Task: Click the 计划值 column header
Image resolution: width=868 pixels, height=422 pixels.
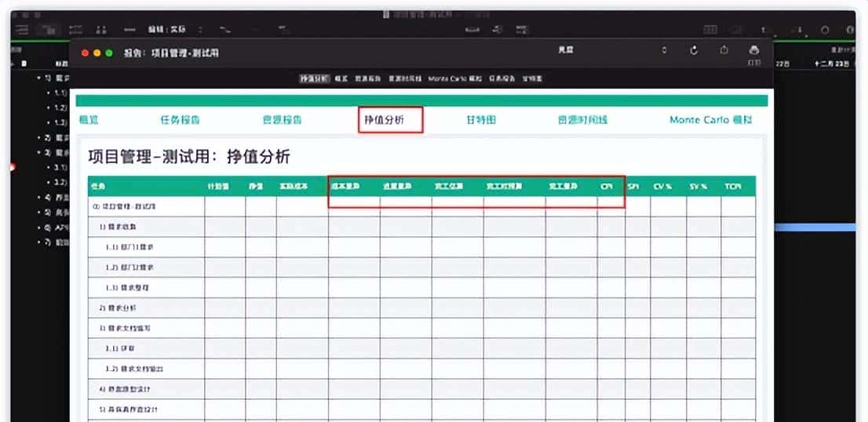Action: 224,187
